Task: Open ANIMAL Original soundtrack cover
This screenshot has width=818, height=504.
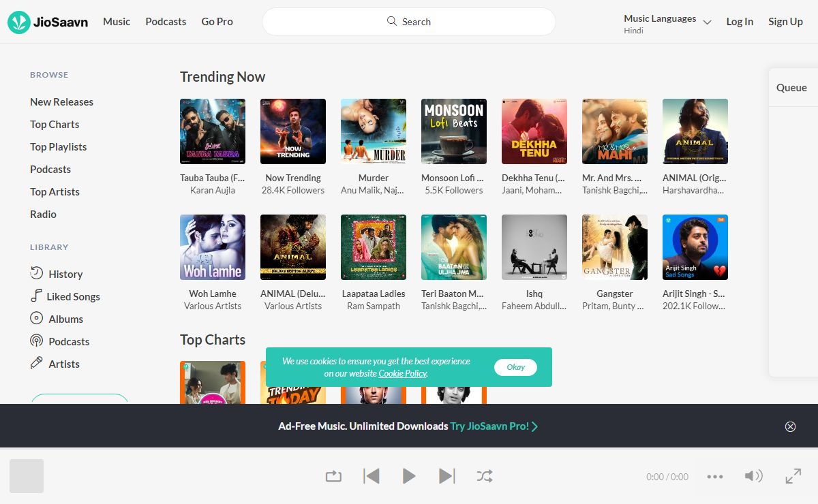Action: pos(695,131)
